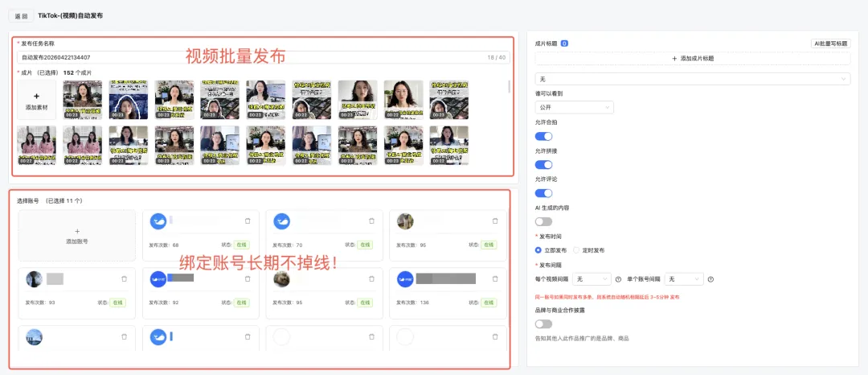868x375 pixels.
Task: Click the 在线 status tag on 发布次数 68 card
Action: click(x=241, y=245)
